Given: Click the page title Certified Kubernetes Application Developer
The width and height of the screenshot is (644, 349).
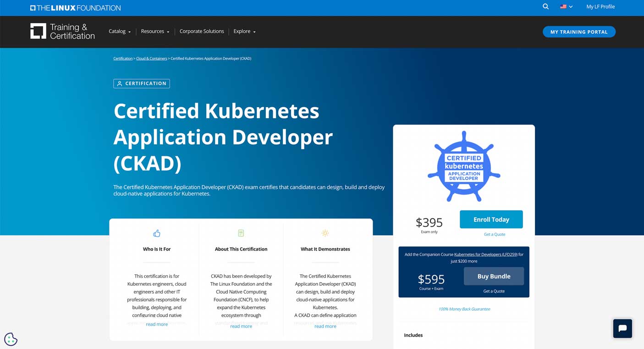Looking at the screenshot, I should click(x=223, y=137).
